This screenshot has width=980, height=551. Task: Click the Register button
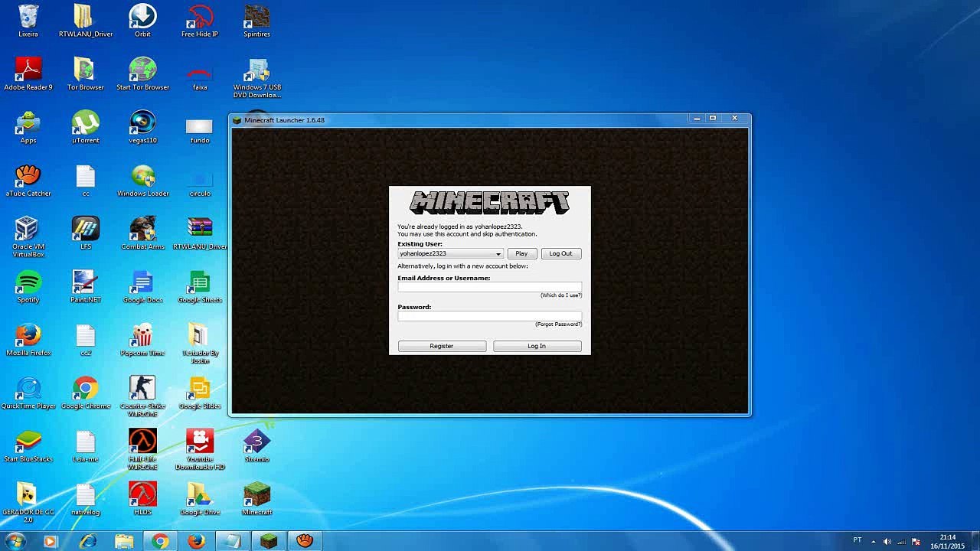click(442, 346)
